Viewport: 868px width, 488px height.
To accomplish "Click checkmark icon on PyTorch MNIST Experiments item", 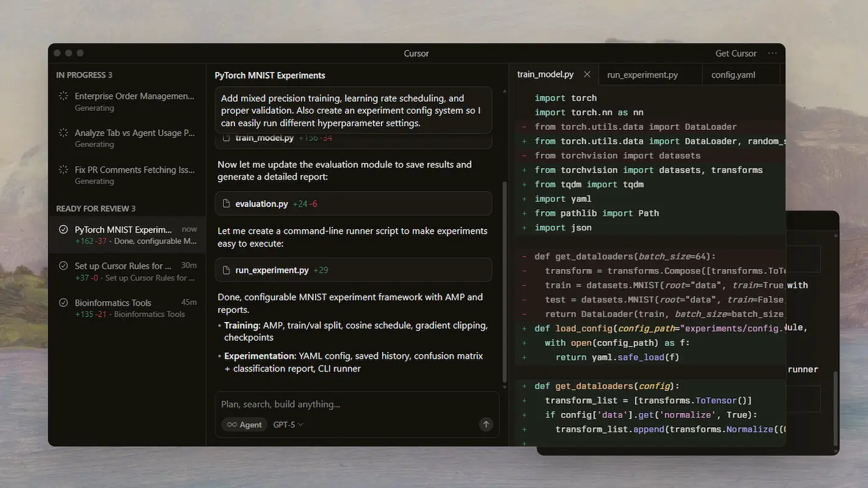I will coord(63,230).
